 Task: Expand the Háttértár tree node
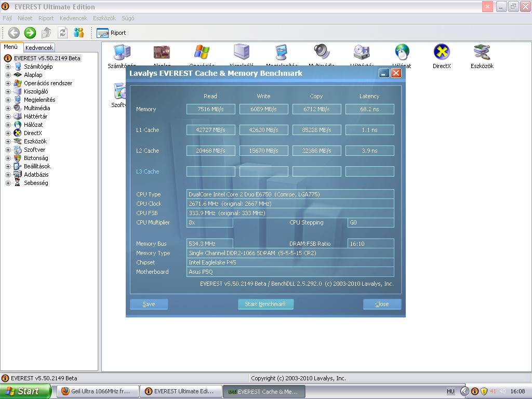pyautogui.click(x=8, y=116)
